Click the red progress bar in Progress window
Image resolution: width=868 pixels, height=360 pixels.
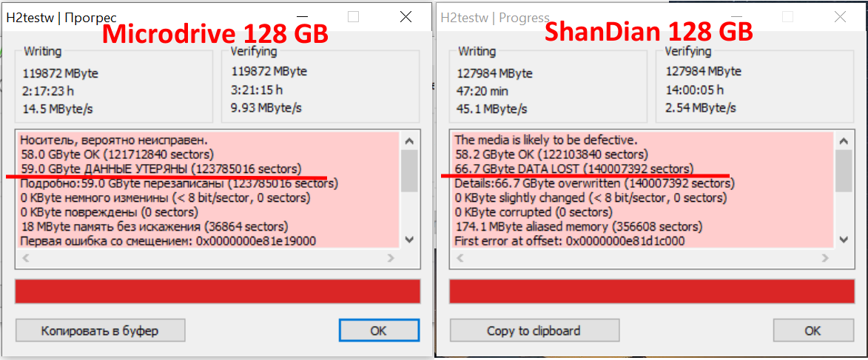click(652, 291)
